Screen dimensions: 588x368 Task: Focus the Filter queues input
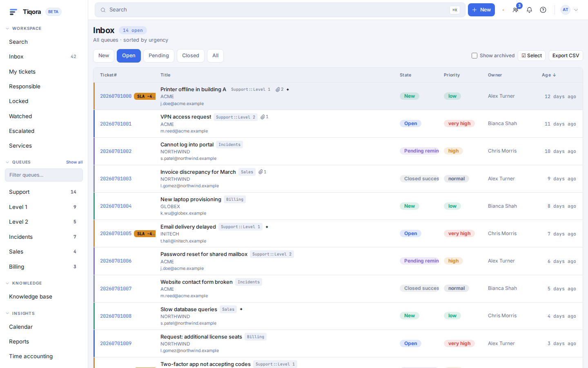pos(44,175)
